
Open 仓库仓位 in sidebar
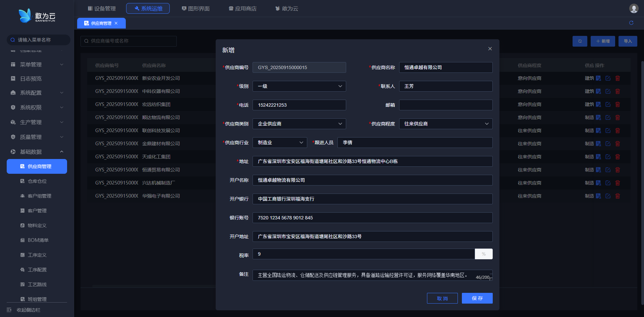(37, 181)
